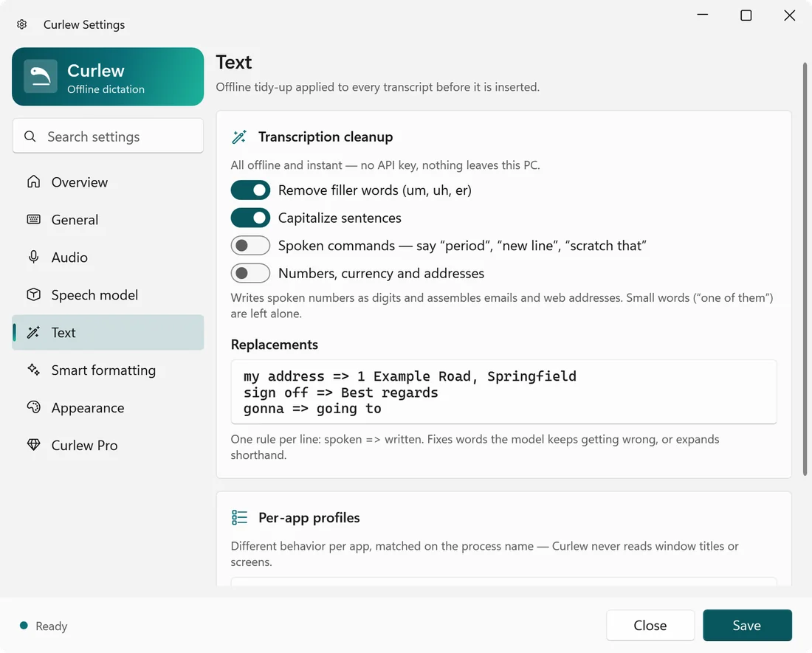This screenshot has height=653, width=812.
Task: Click the 'my address => 1 Example Road' rule
Action: click(x=410, y=376)
